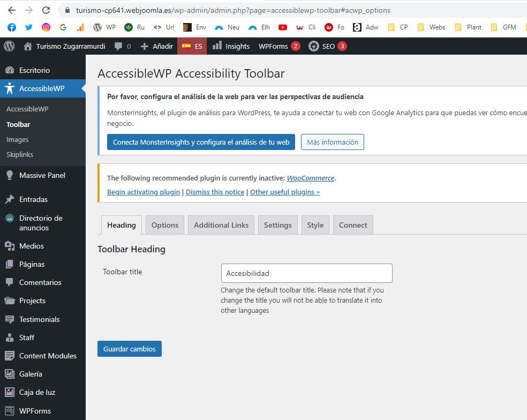Image resolution: width=527 pixels, height=420 pixels.
Task: Open SEO admin bar menu
Action: pyautogui.click(x=328, y=46)
